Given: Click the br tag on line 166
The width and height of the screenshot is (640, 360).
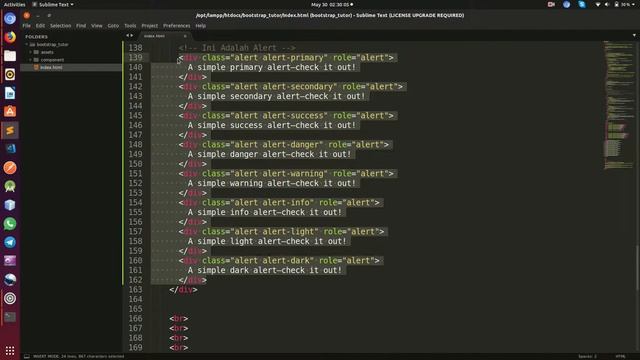Looking at the screenshot, I should (179, 318).
